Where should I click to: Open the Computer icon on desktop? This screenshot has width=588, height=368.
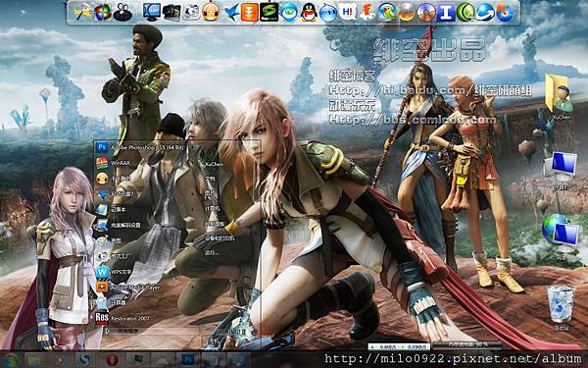[561, 171]
